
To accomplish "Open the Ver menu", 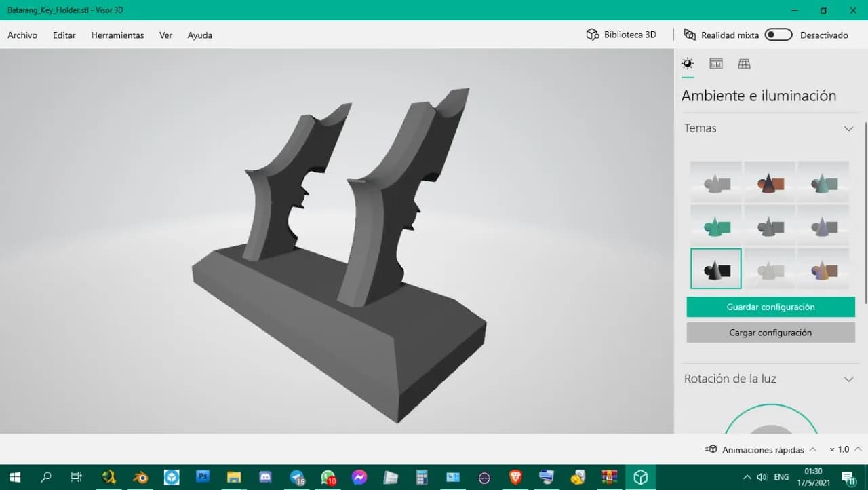I will coord(166,35).
